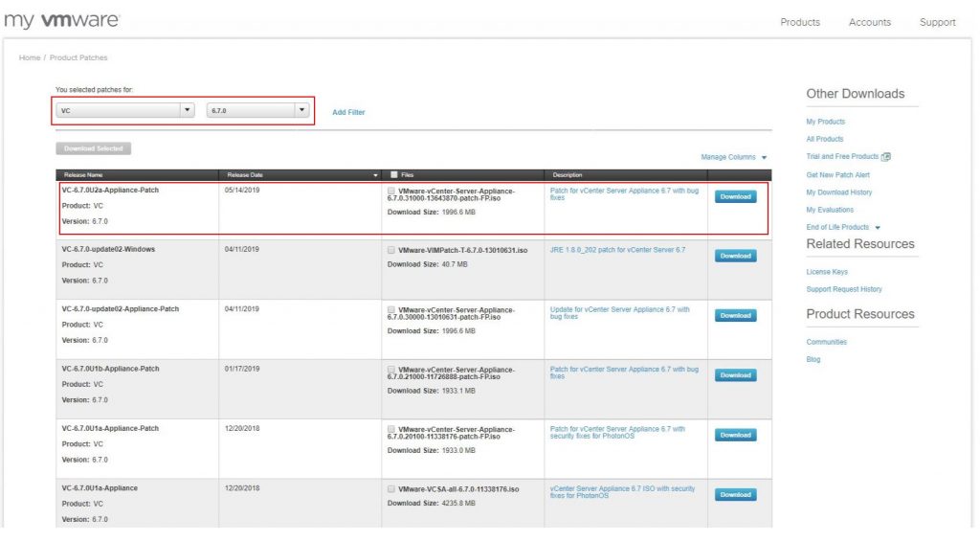980x541 pixels.
Task: Go to Home breadcrumb
Action: 30,57
